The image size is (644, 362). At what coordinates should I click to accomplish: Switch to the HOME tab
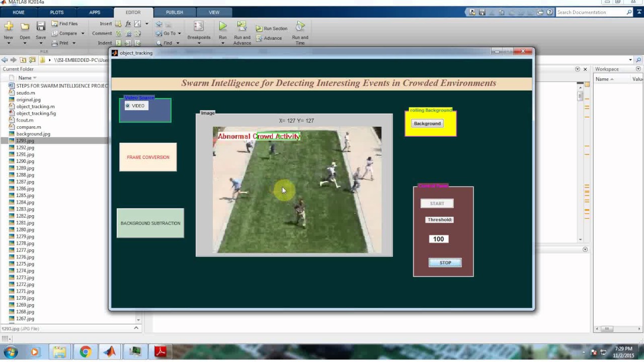click(19, 12)
